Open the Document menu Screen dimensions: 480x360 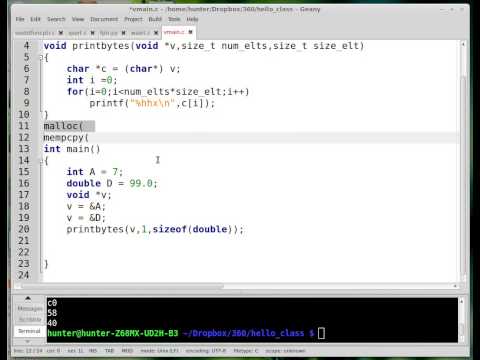coord(104,19)
